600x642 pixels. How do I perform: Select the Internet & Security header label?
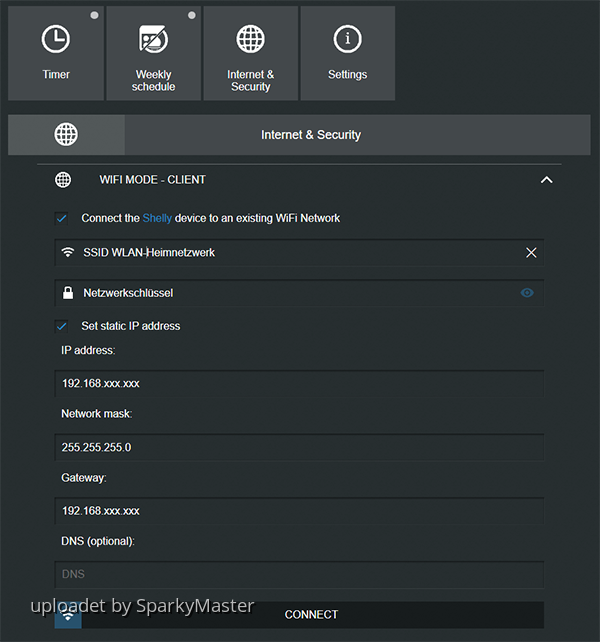click(x=311, y=135)
